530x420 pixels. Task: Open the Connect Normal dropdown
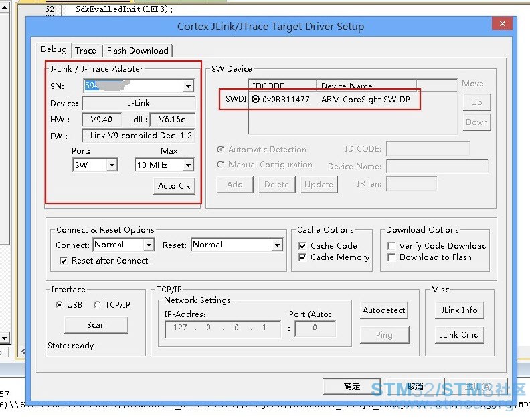(x=149, y=245)
